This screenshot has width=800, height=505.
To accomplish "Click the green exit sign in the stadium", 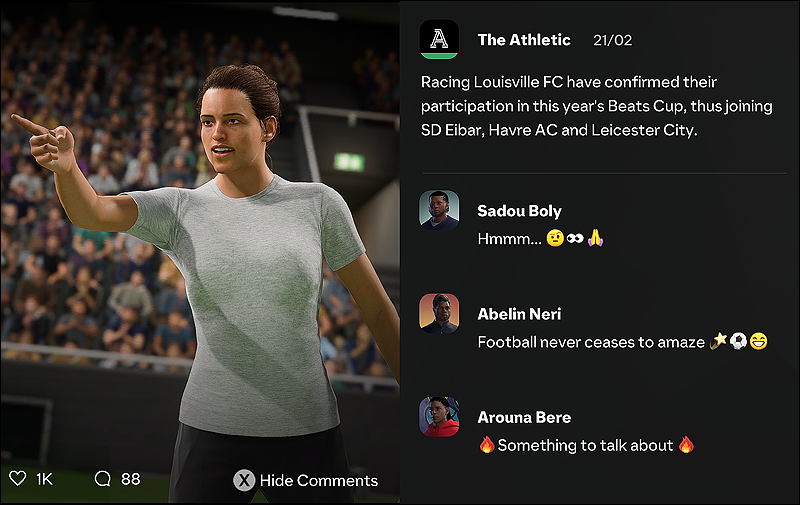I will [349, 162].
